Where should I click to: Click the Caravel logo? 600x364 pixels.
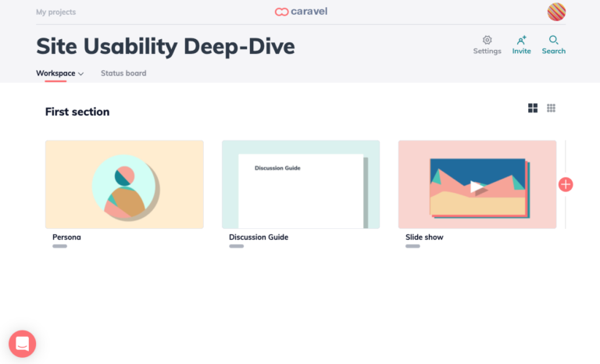[300, 12]
